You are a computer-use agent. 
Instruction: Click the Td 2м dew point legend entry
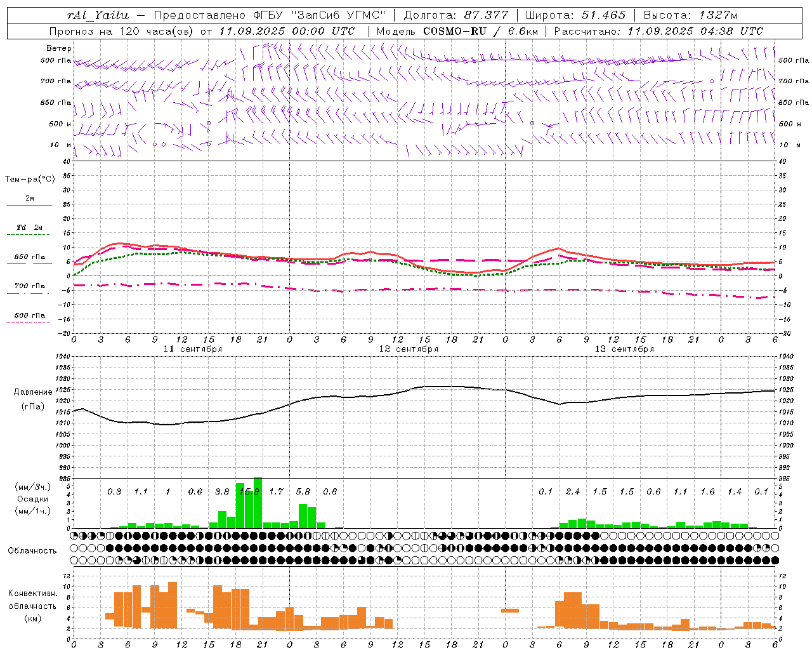pyautogui.click(x=30, y=227)
